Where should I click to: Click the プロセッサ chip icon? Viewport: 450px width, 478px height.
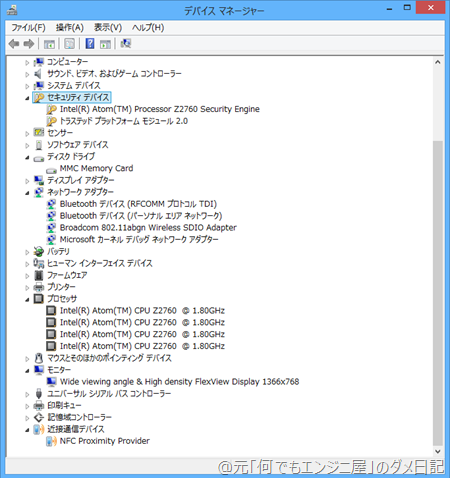(x=39, y=299)
